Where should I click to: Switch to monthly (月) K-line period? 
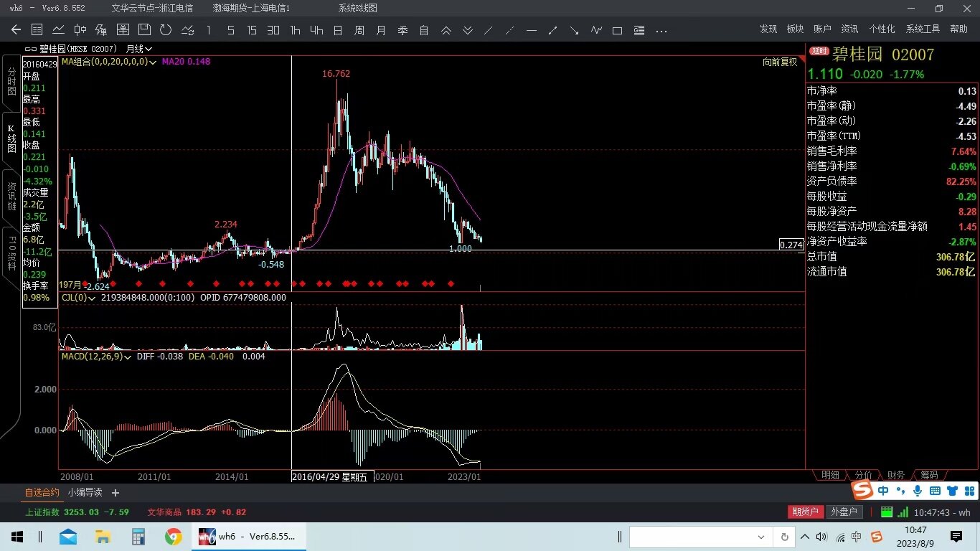click(x=381, y=30)
